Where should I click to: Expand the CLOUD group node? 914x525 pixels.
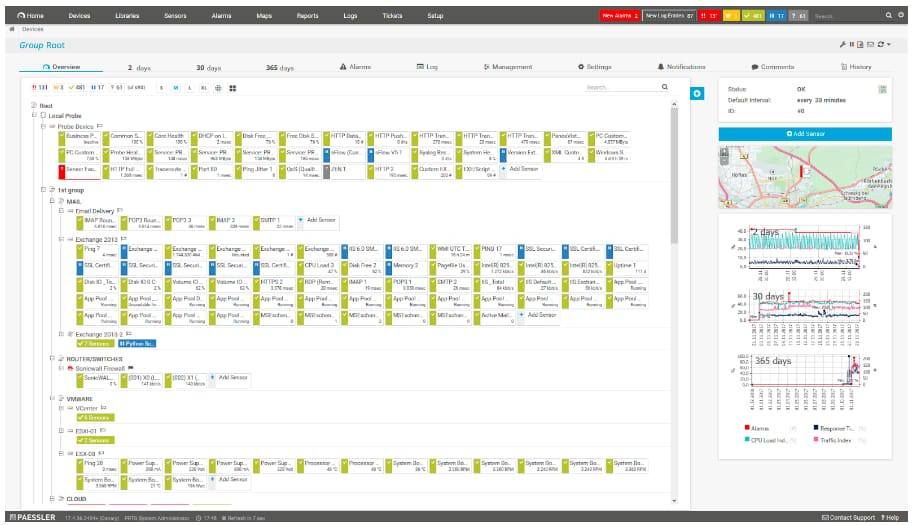pos(52,498)
